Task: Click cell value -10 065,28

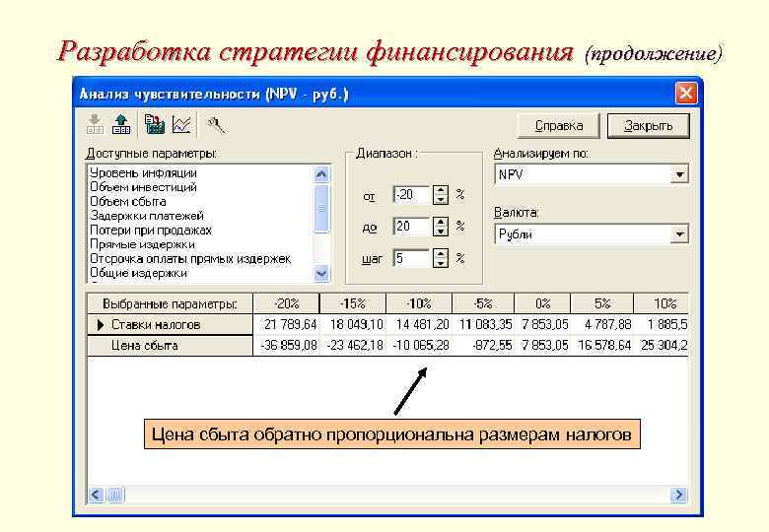Action: coord(421,346)
